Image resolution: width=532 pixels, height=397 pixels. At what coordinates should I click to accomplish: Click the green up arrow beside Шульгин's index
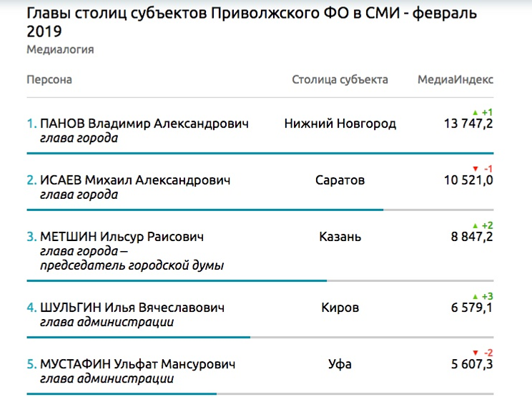click(475, 296)
